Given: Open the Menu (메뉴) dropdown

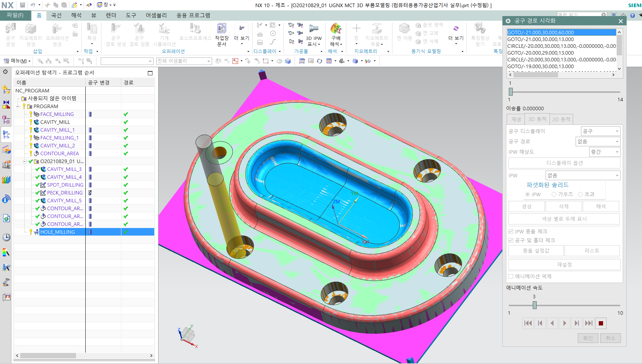Looking at the screenshot, I should pyautogui.click(x=17, y=61).
